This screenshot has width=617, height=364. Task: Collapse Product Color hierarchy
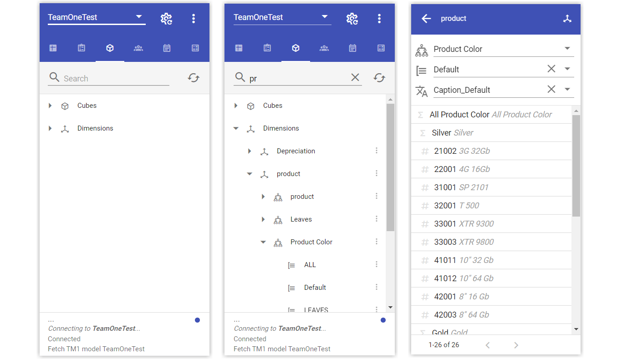pos(263,242)
